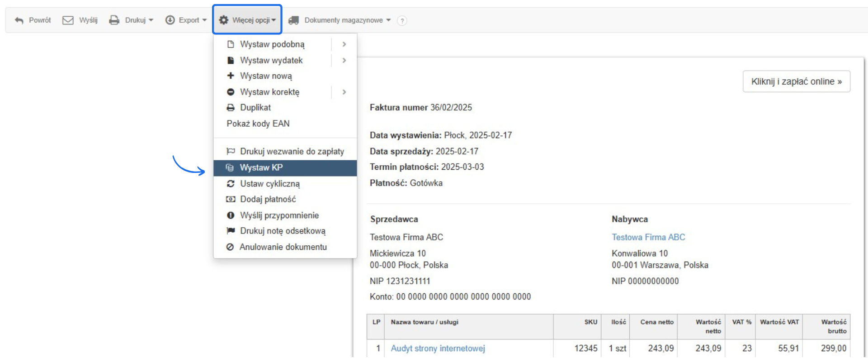Open the Export dropdown menu

click(186, 20)
